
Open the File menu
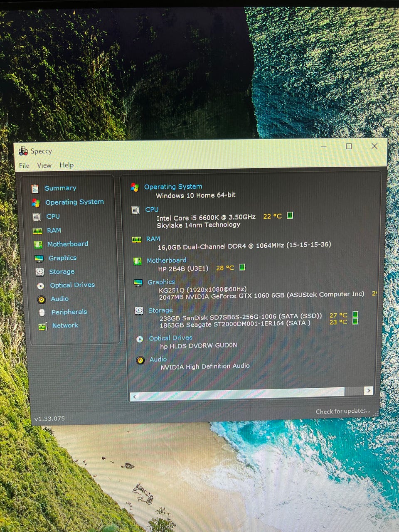point(24,165)
